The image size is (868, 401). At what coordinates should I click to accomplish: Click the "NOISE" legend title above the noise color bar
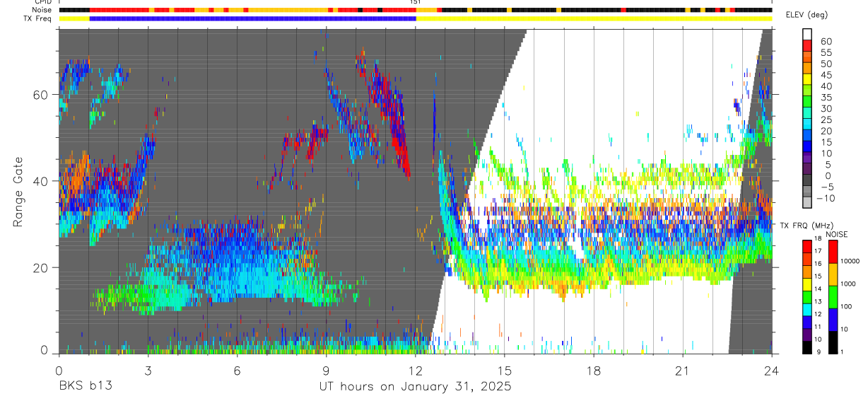tap(836, 234)
